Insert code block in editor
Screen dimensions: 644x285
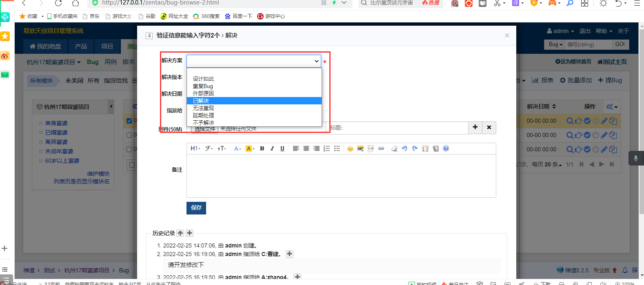point(371,148)
